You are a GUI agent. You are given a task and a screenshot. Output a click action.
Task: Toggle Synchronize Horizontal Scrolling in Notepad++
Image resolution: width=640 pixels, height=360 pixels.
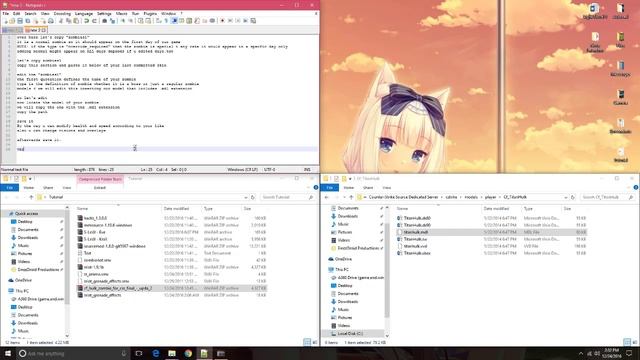tap(148, 21)
